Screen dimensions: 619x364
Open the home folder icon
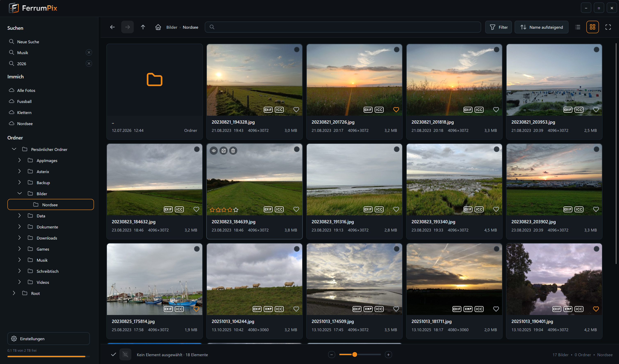158,27
